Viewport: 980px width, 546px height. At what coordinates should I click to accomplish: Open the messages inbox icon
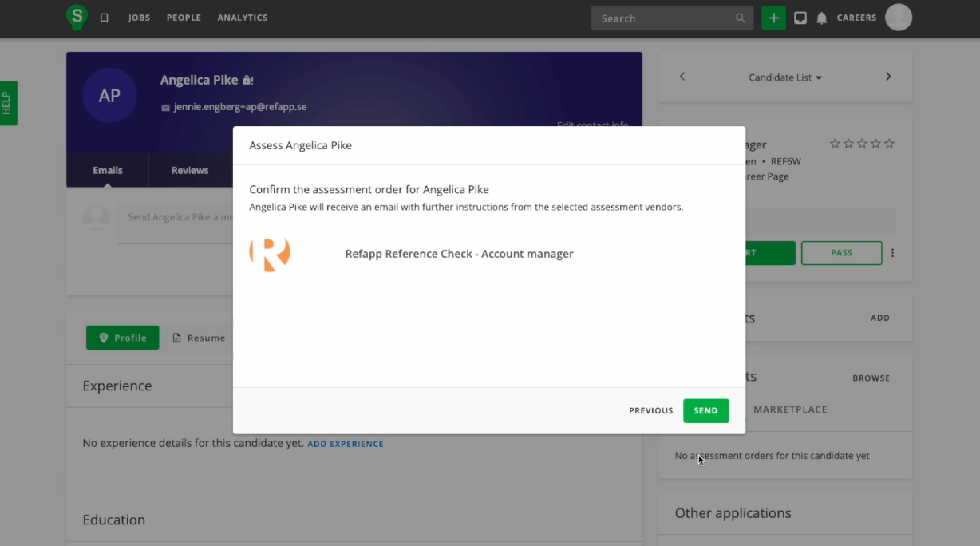click(x=800, y=18)
